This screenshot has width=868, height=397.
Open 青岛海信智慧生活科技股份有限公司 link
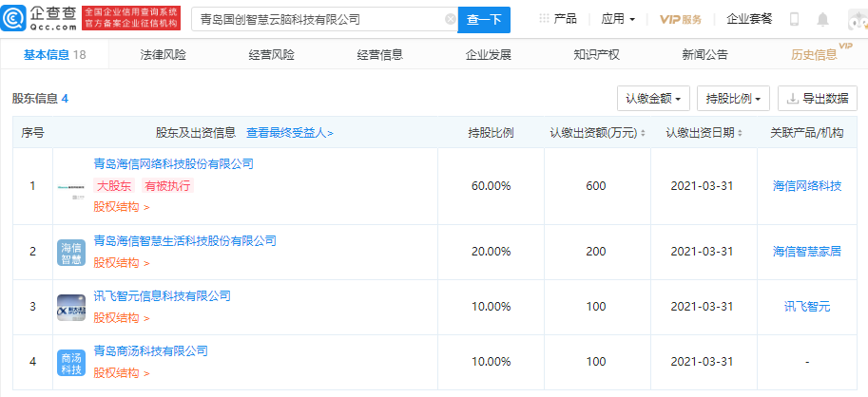point(184,240)
